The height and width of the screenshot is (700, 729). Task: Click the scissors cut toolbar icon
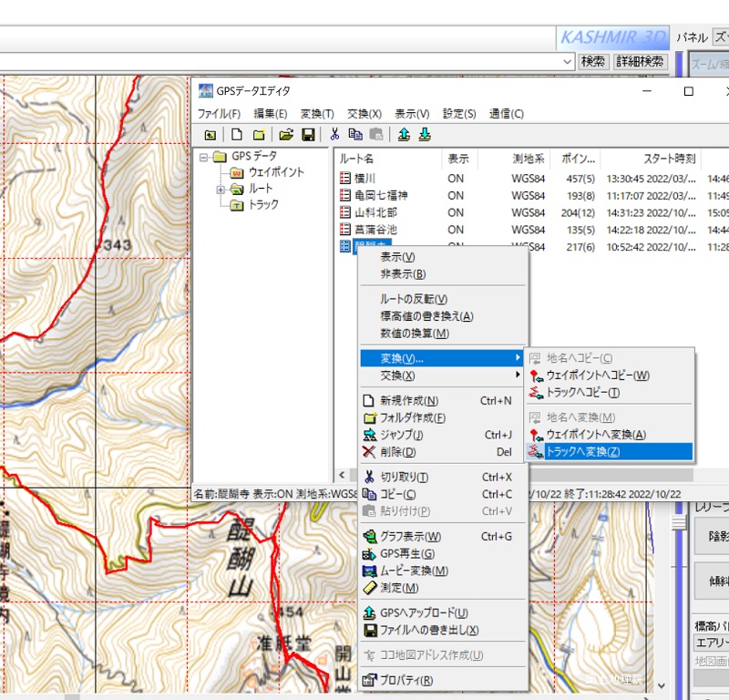point(334,135)
